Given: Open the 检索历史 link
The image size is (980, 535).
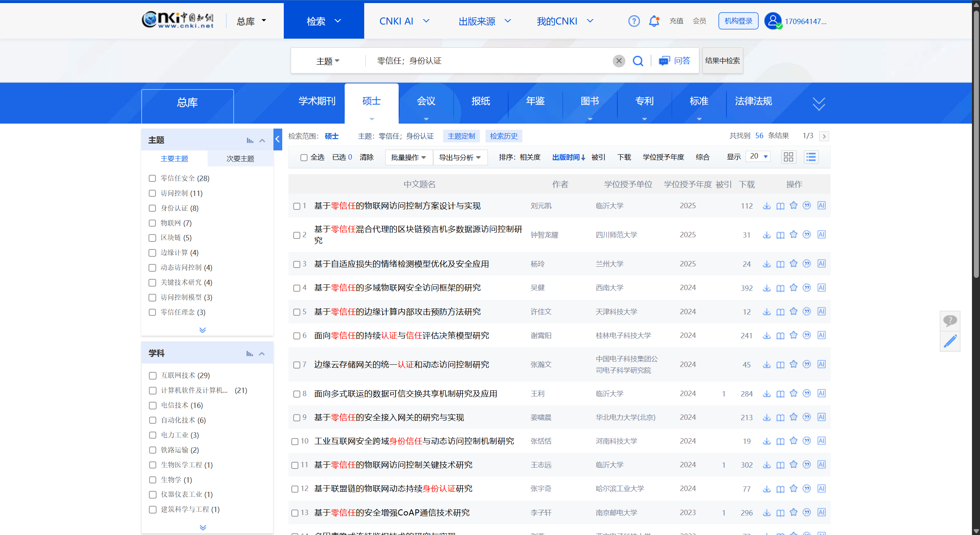Looking at the screenshot, I should pyautogui.click(x=504, y=136).
